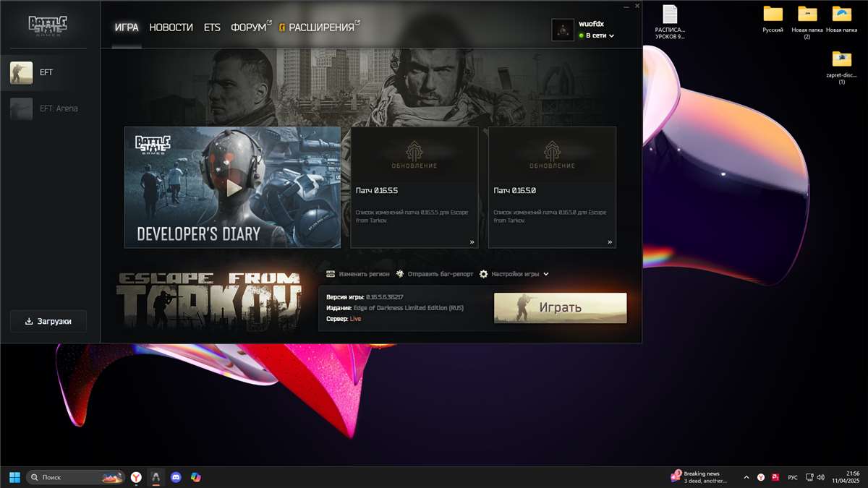Open the Breaking news widget
Screen dimensions: 868x488
point(700,477)
